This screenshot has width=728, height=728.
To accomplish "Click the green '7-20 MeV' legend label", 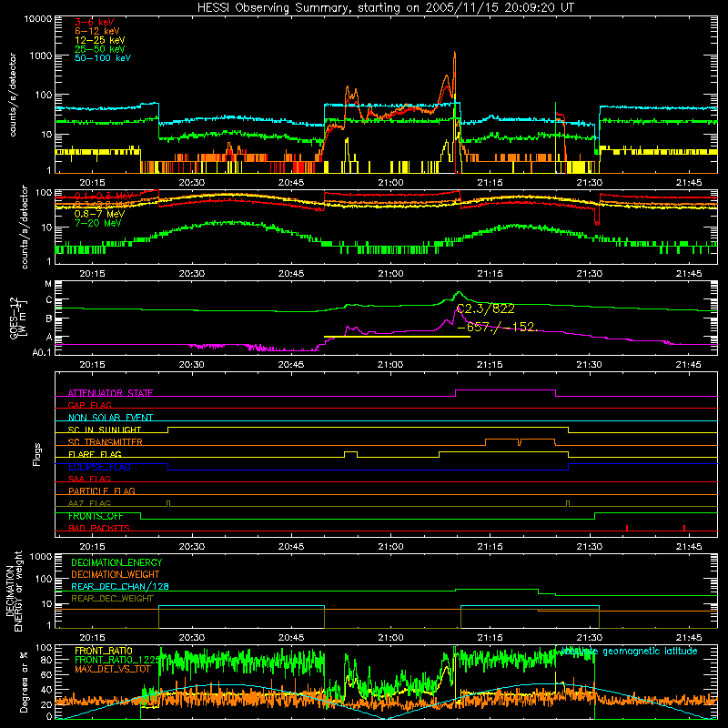I will pyautogui.click(x=97, y=223).
